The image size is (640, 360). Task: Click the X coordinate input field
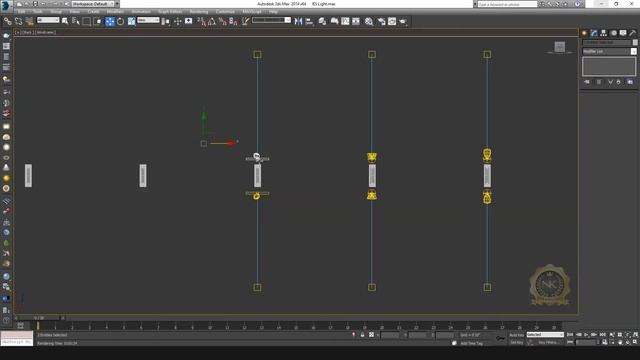(390, 335)
